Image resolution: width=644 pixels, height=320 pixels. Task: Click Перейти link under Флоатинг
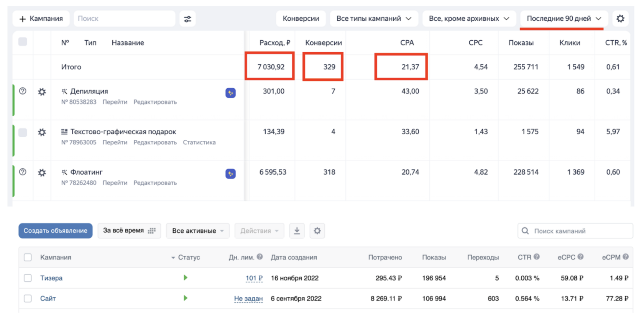(x=115, y=183)
